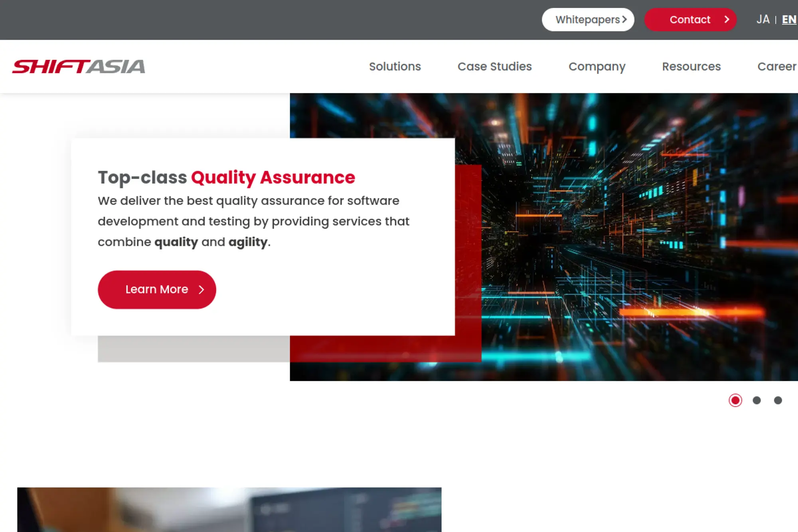Click the blurred laptop image below

pyautogui.click(x=229, y=510)
